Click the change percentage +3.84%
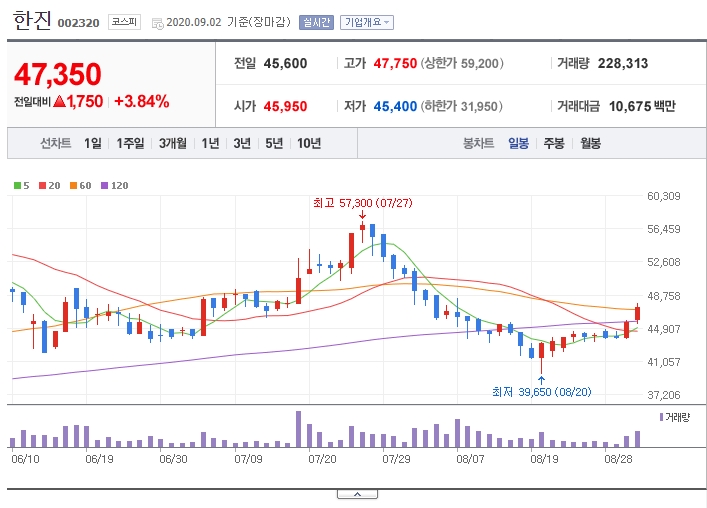Viewport: 707px width, 508px height. pyautogui.click(x=142, y=101)
